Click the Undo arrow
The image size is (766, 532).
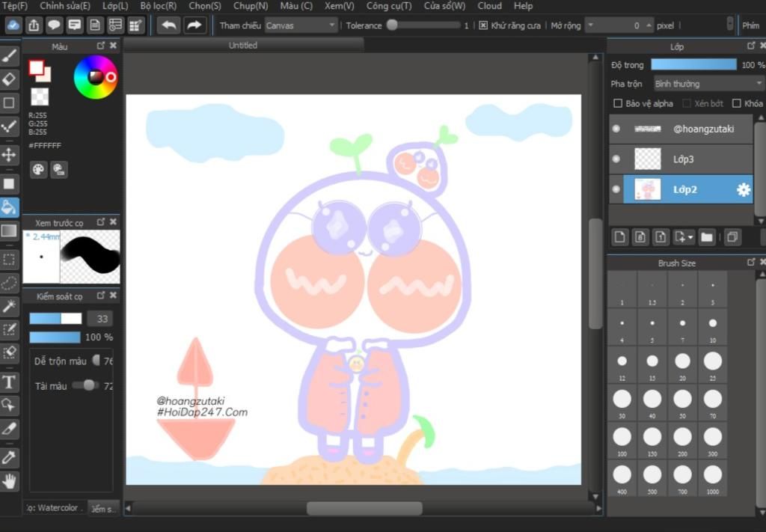click(168, 25)
